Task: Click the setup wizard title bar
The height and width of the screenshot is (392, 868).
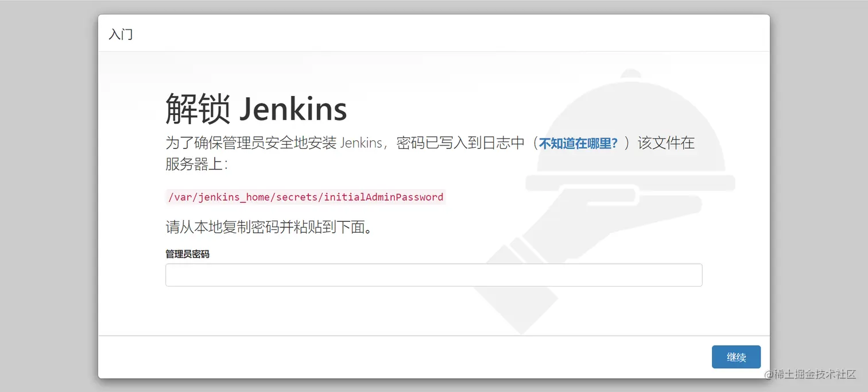Action: [433, 34]
